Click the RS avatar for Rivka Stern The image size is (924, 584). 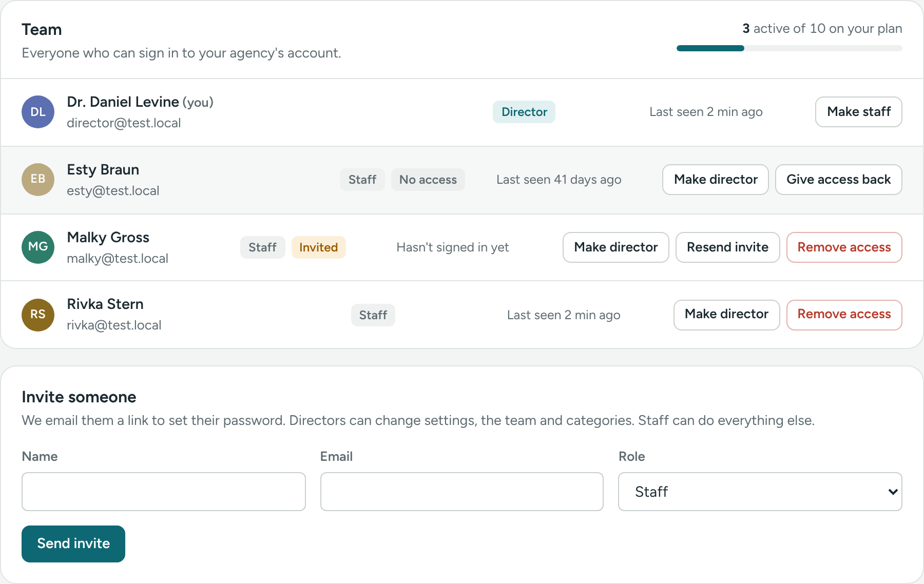click(38, 315)
